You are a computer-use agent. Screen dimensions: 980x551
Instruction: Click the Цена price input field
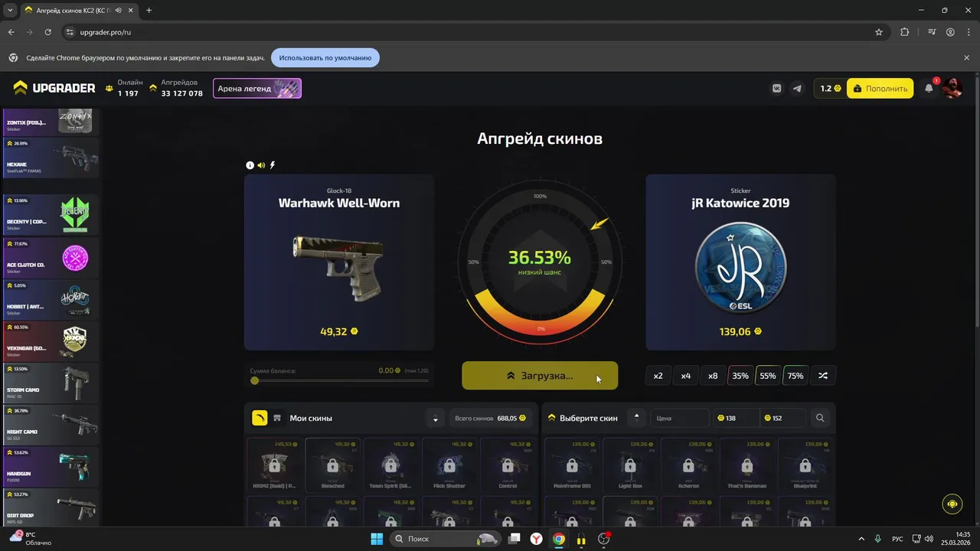pos(681,418)
